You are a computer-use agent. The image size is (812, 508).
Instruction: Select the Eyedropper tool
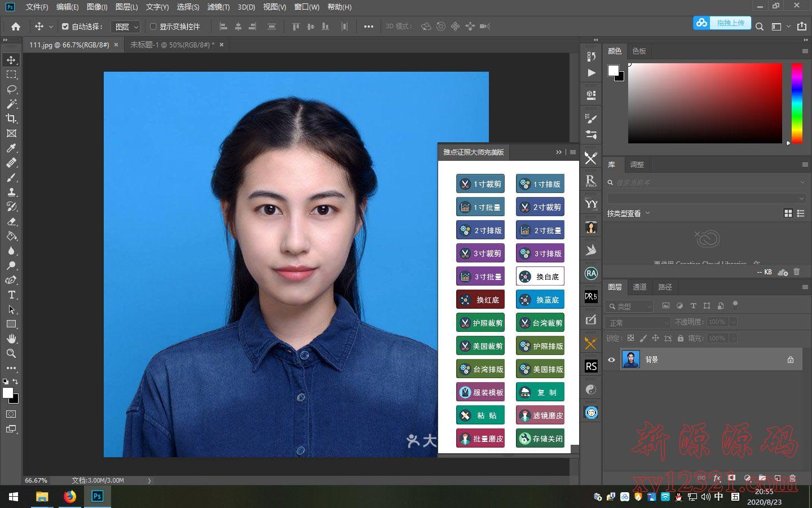[x=11, y=148]
